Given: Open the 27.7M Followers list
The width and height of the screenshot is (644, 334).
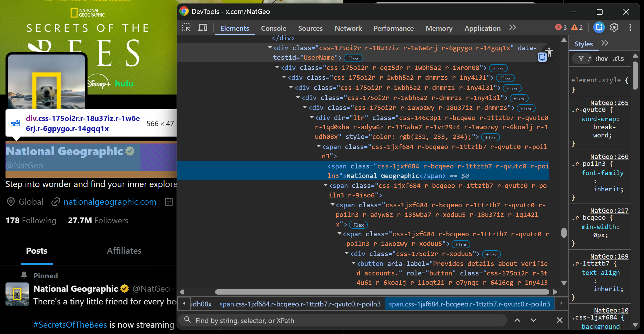Looking at the screenshot, I should pos(98,220).
